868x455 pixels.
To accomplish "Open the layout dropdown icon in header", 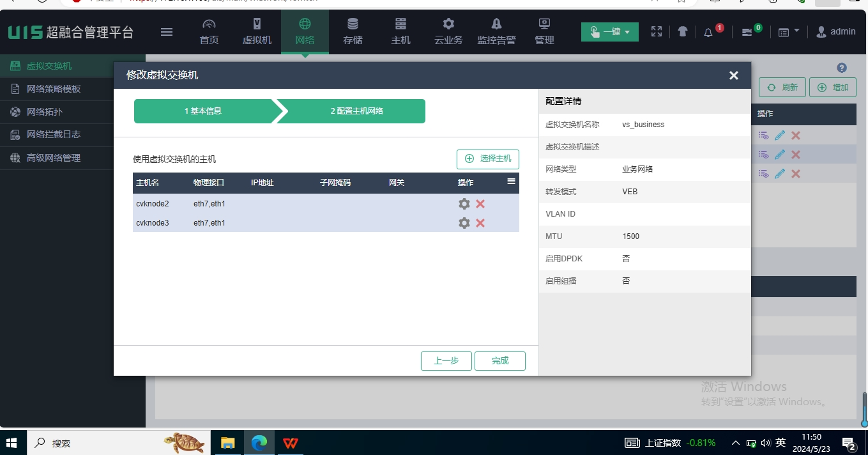I will (789, 32).
